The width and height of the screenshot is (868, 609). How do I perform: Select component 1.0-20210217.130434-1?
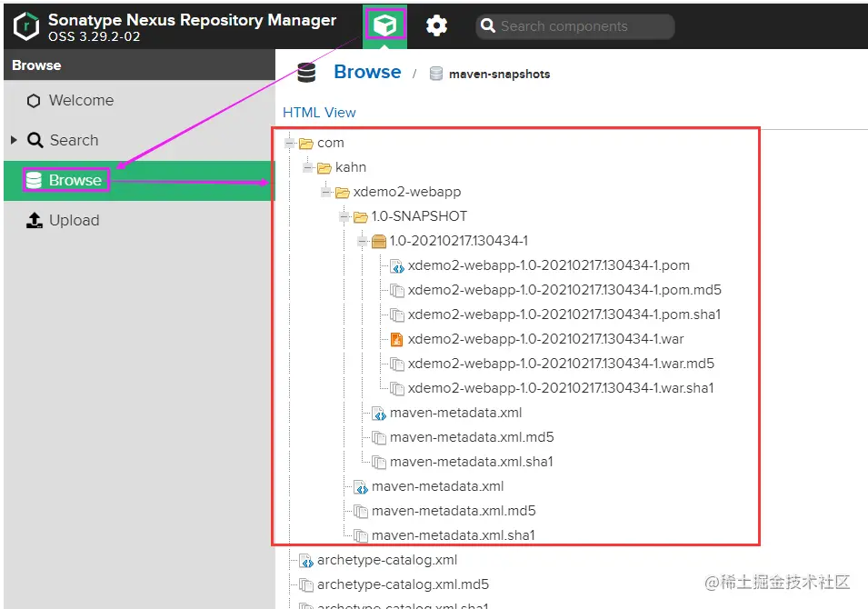coord(458,240)
